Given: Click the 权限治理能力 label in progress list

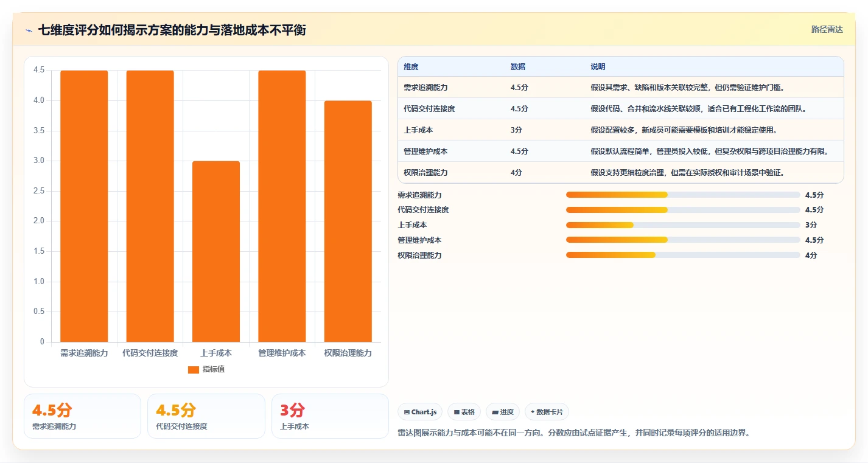Looking at the screenshot, I should point(419,256).
